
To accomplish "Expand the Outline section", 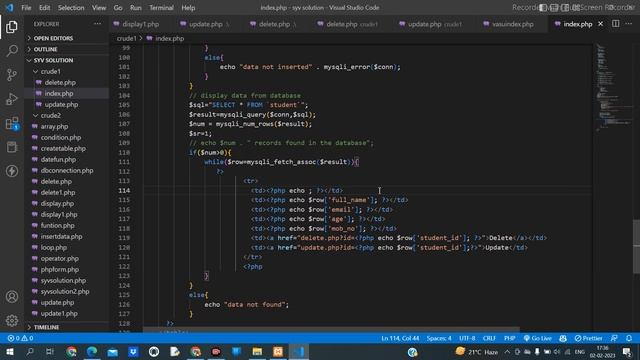I will tap(67, 49).
